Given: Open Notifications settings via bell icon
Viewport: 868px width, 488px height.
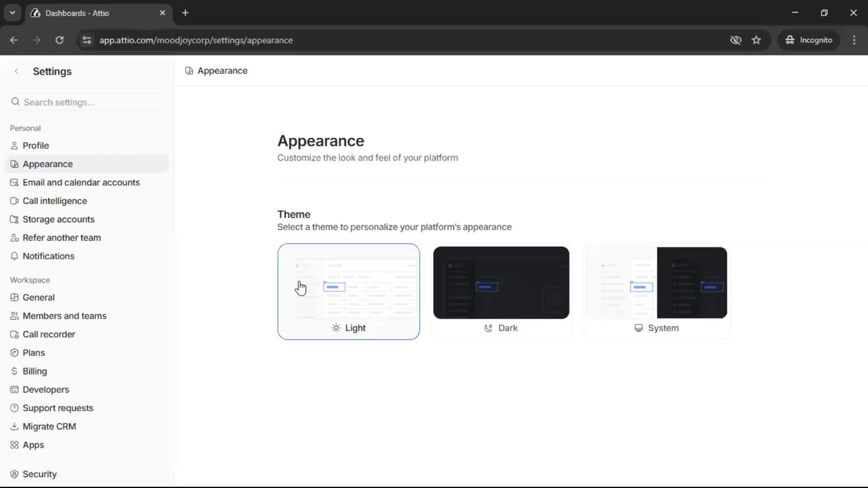Looking at the screenshot, I should [x=14, y=256].
